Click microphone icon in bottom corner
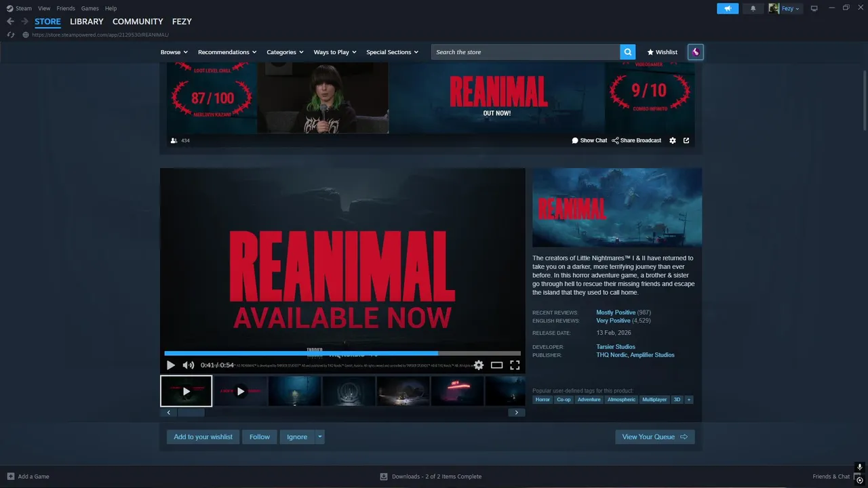 tap(860, 468)
